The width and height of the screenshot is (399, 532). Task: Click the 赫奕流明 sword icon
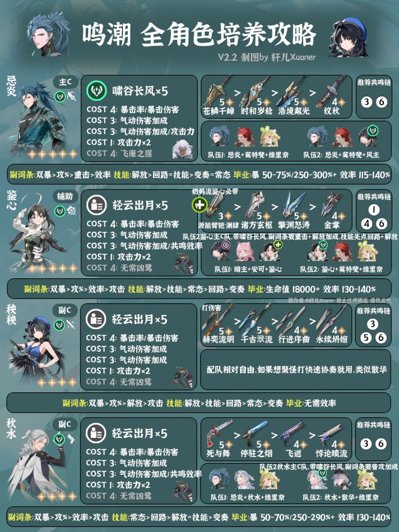218,319
